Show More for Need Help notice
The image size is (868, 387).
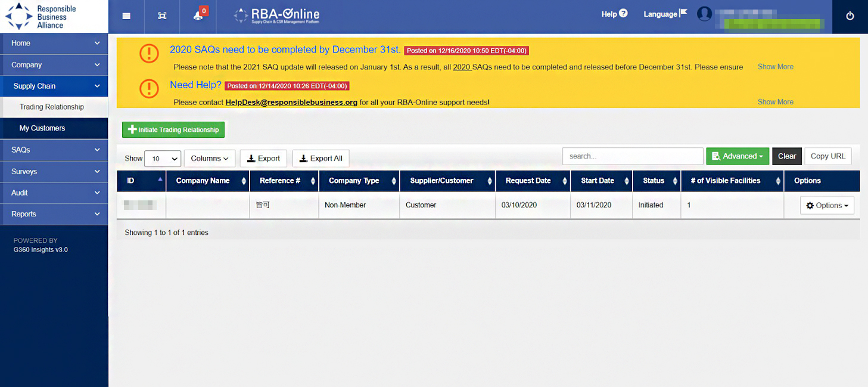(x=775, y=102)
